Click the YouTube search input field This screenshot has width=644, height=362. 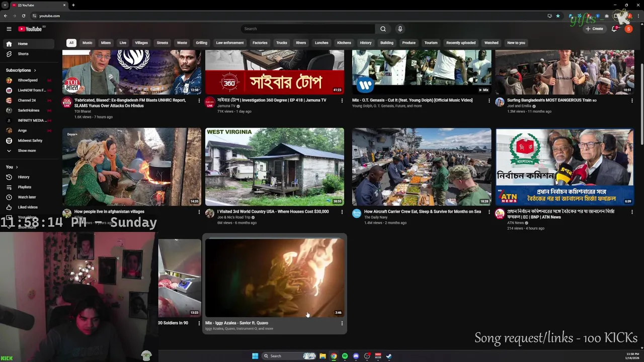click(x=308, y=29)
